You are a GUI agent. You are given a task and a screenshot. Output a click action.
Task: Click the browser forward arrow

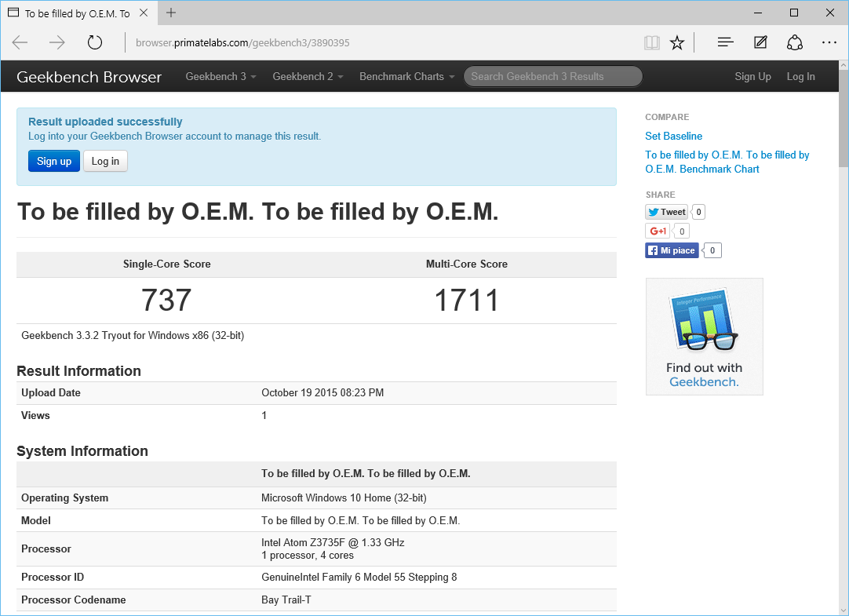(x=56, y=42)
